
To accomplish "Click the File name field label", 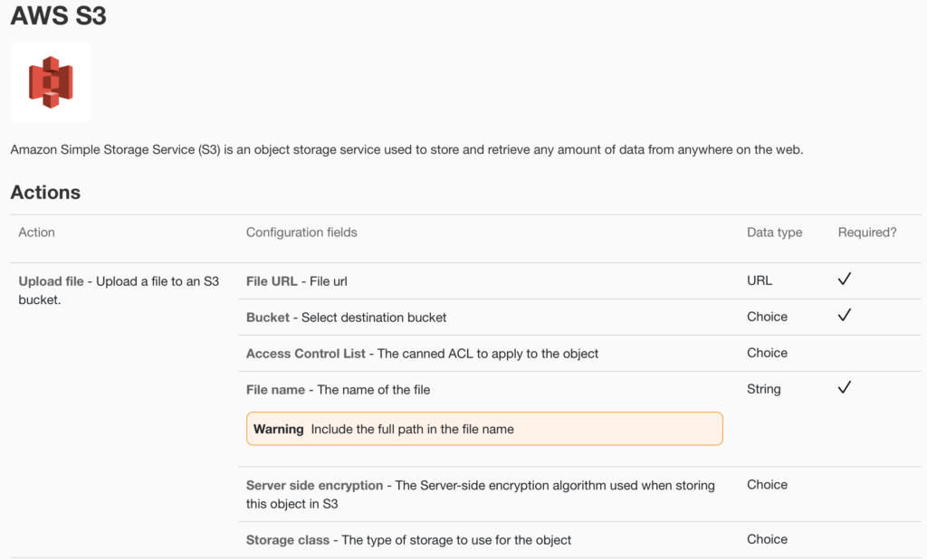I will click(275, 390).
